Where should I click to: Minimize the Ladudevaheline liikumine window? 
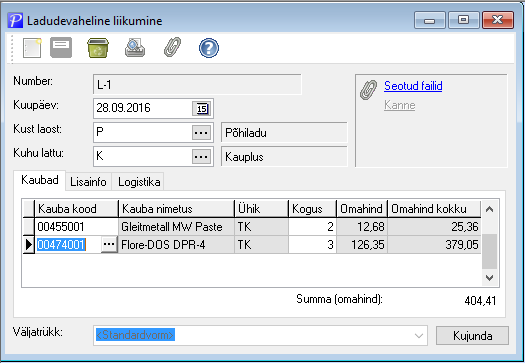430,20
